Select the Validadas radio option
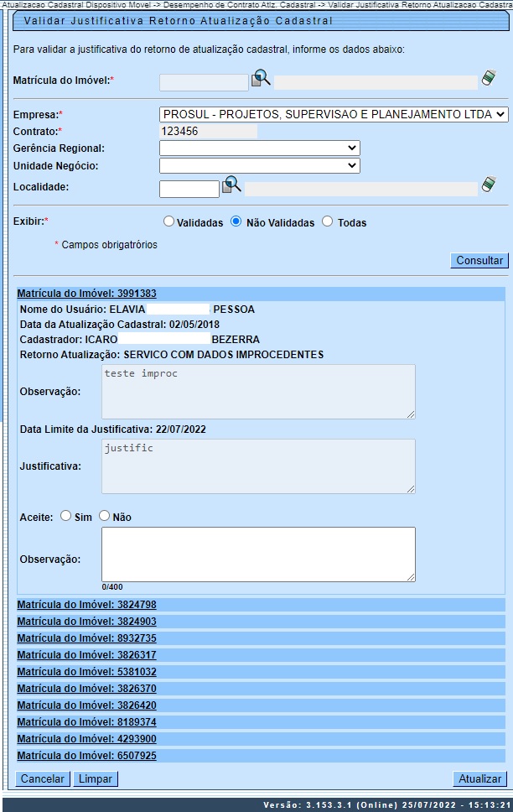Screen dimensions: 513x812 click(169, 222)
